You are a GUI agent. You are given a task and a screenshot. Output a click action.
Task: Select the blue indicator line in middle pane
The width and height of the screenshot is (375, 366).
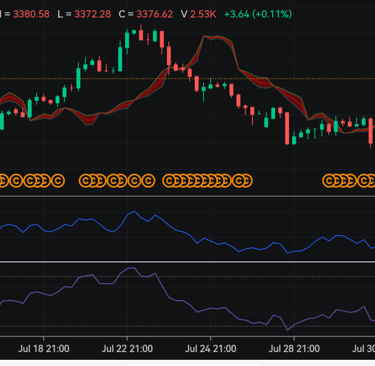tap(187, 232)
